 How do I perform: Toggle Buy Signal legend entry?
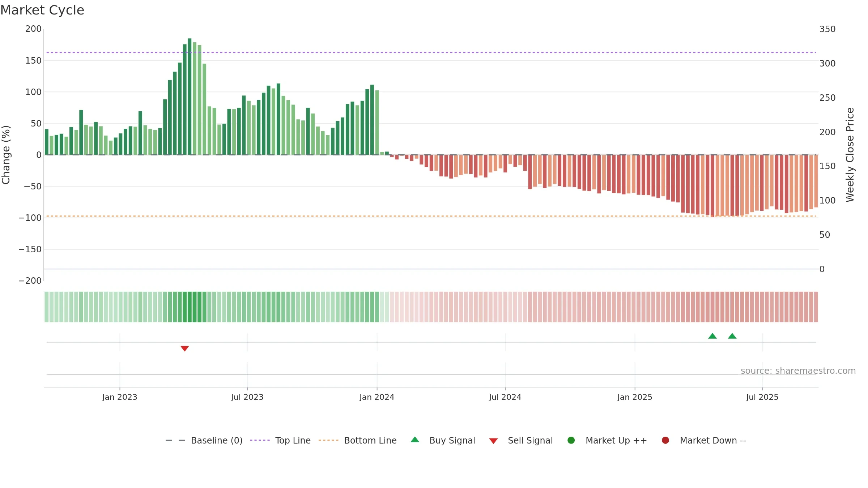pos(443,440)
